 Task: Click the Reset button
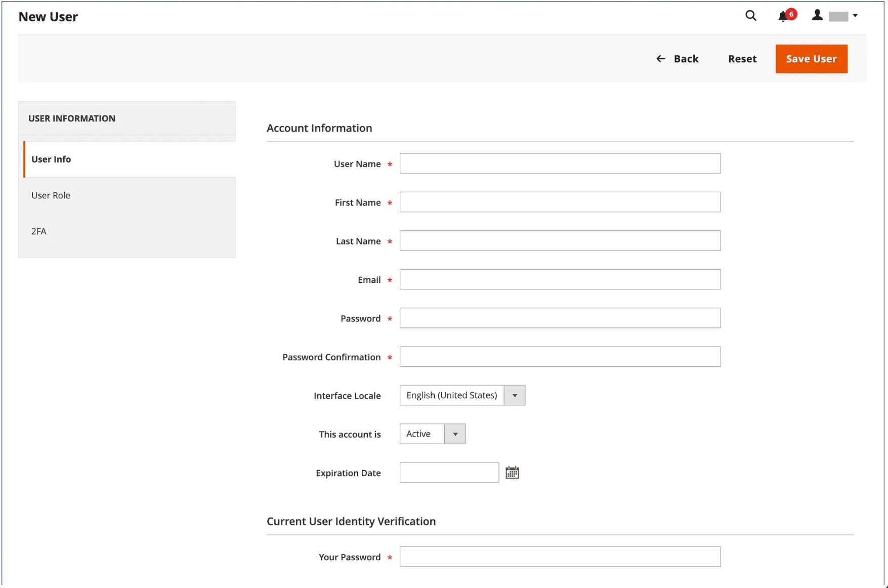742,59
